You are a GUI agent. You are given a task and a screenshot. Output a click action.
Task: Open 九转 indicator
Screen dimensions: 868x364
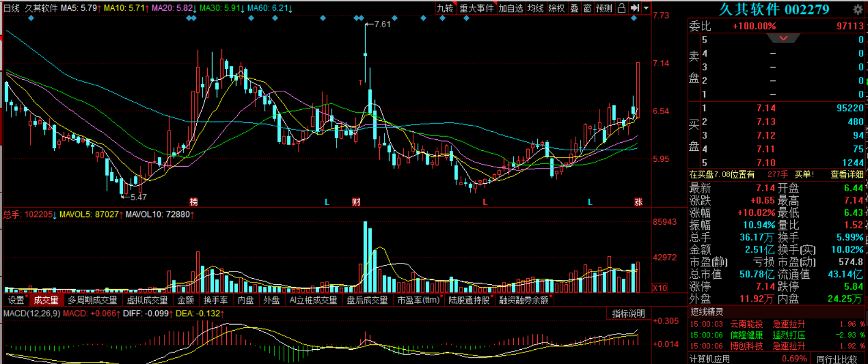(x=445, y=8)
